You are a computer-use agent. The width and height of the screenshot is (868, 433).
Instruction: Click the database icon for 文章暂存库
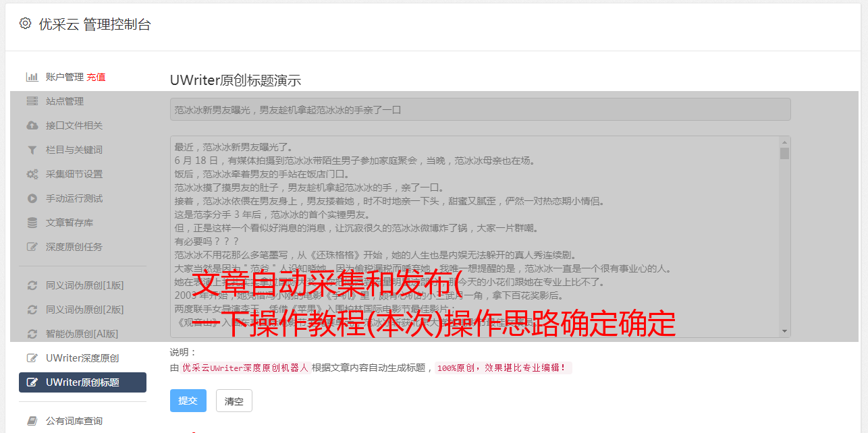[32, 223]
